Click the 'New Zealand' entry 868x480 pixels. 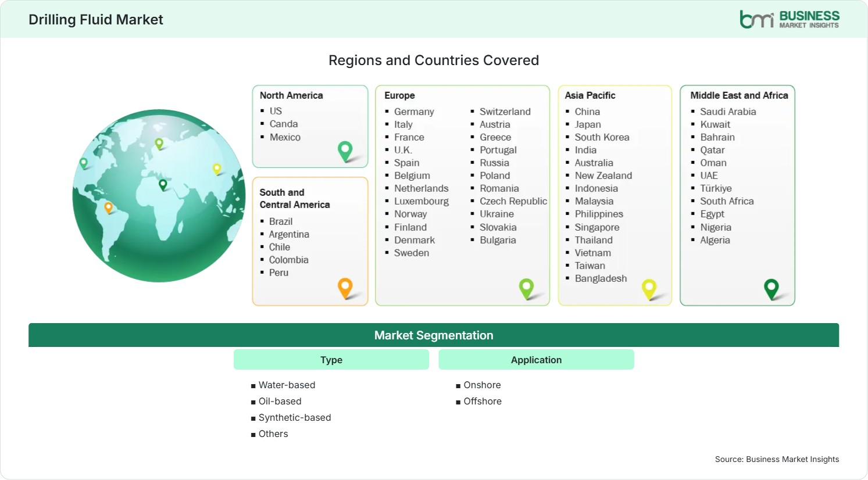point(603,175)
